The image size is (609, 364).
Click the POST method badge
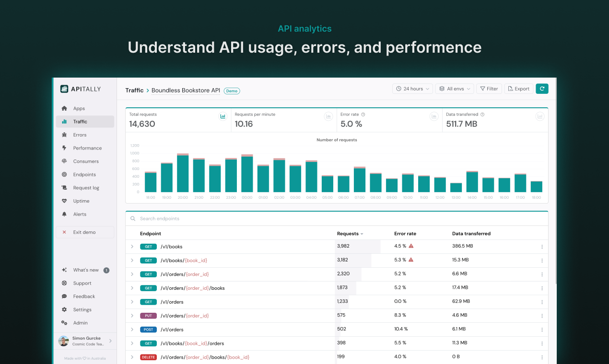[149, 330]
